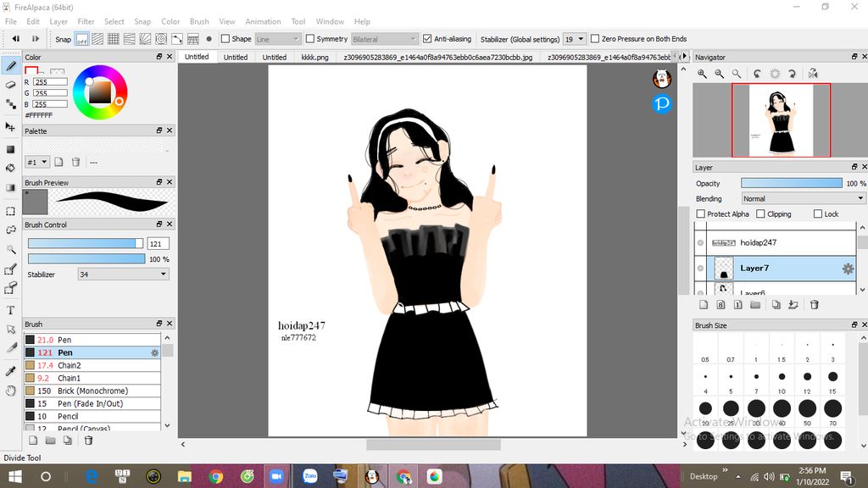Toggle visibility of Layer7

tap(700, 269)
